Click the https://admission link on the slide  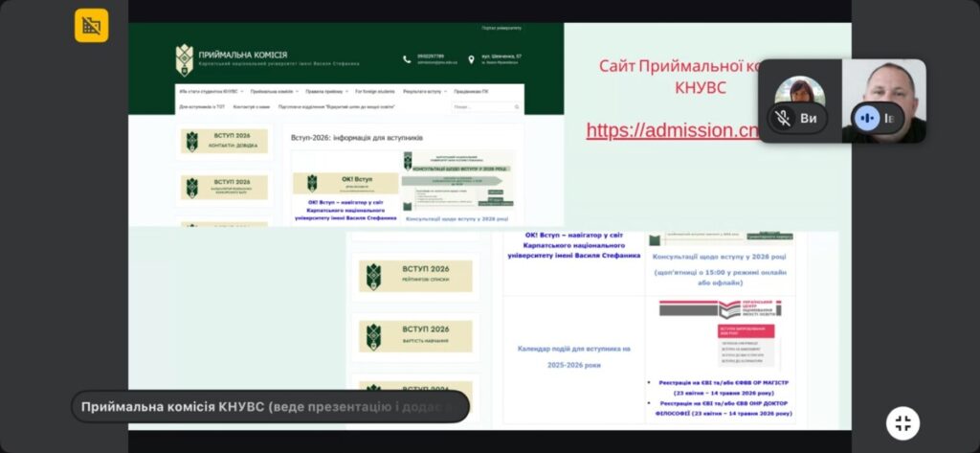tap(672, 130)
